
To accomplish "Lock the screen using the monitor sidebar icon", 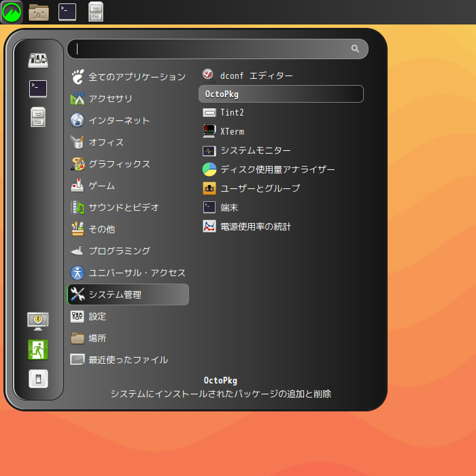I will coord(38,322).
